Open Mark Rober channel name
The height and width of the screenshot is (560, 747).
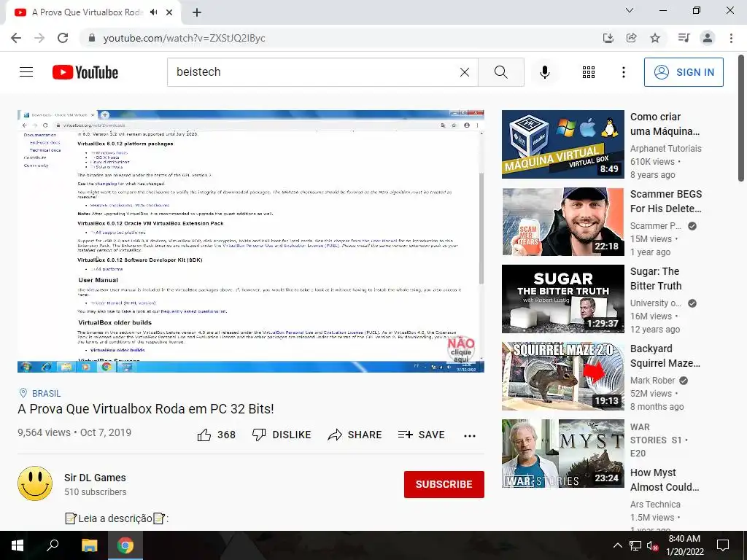[x=652, y=380]
